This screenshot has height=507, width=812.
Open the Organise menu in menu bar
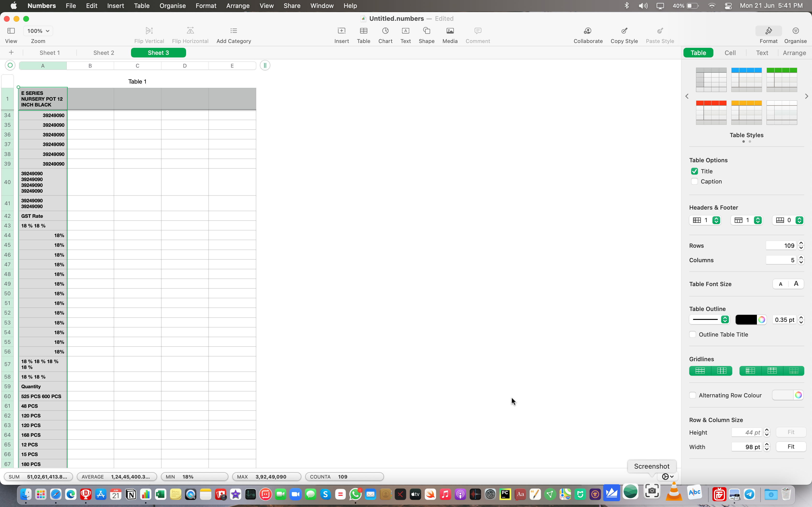pyautogui.click(x=173, y=6)
